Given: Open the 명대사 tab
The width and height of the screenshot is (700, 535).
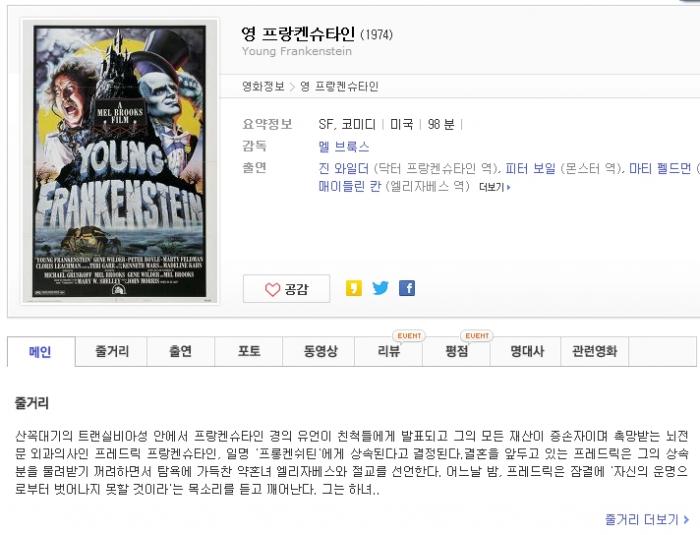Looking at the screenshot, I should click(x=527, y=351).
